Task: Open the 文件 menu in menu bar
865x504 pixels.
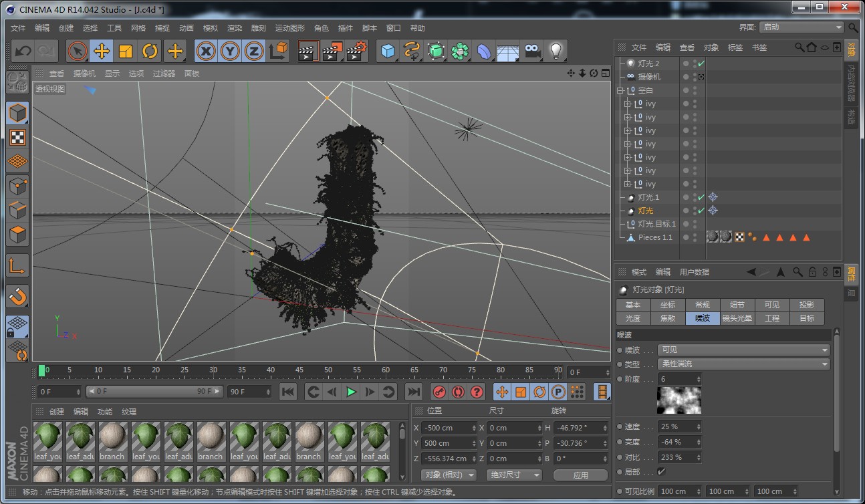Action: [18, 28]
